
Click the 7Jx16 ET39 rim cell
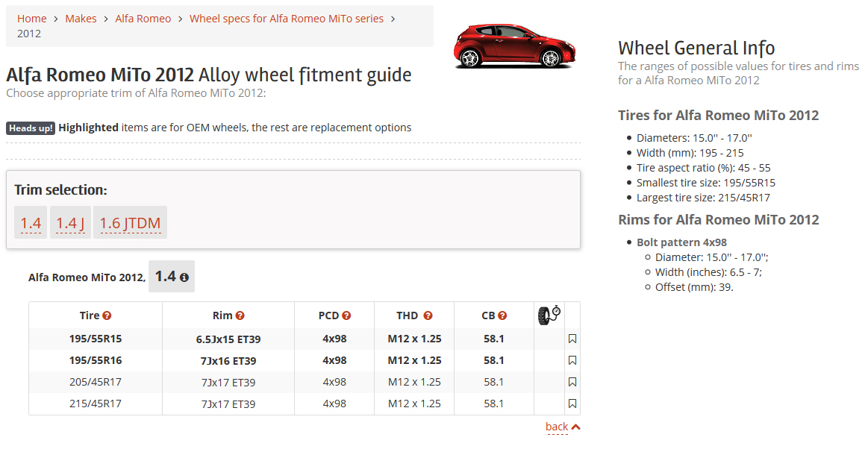pyautogui.click(x=228, y=361)
